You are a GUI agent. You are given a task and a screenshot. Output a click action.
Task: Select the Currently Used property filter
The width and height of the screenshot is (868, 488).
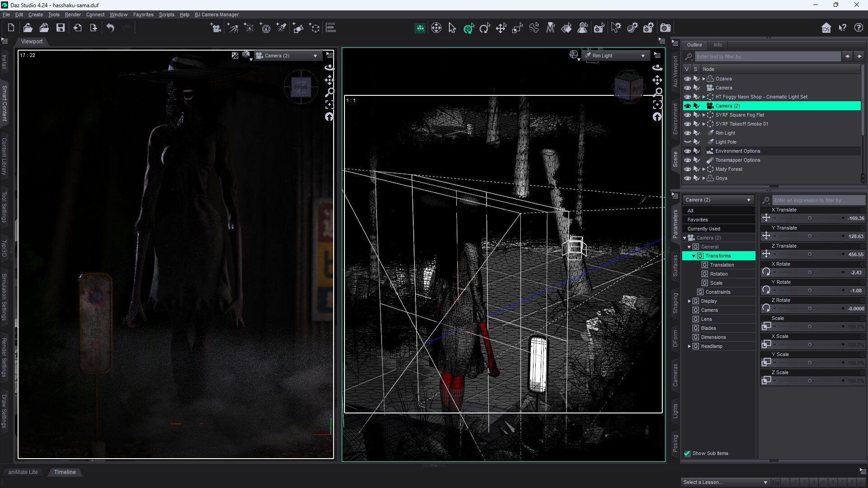click(718, 229)
